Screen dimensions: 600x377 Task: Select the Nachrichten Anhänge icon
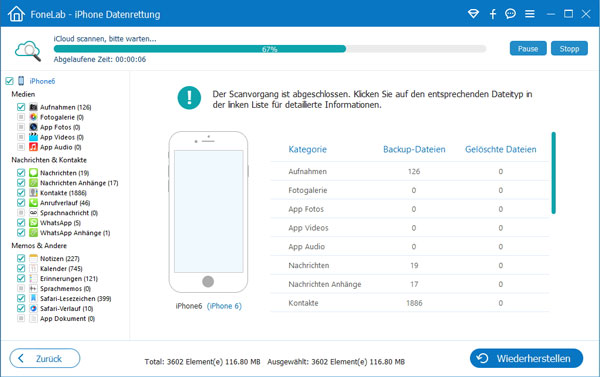point(34,183)
